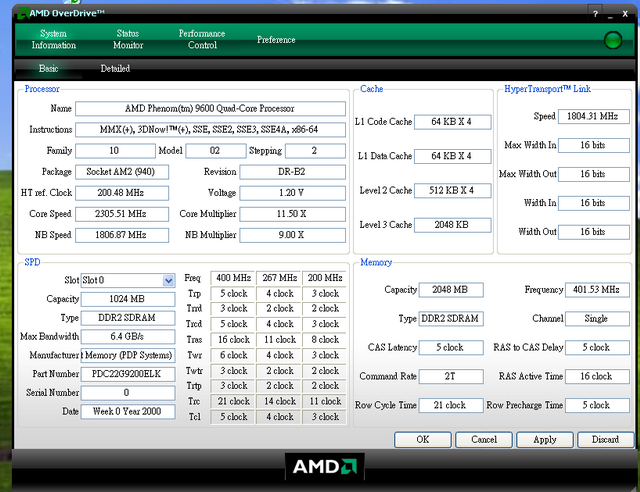Click the AMD logo at the bottom

coord(324,466)
